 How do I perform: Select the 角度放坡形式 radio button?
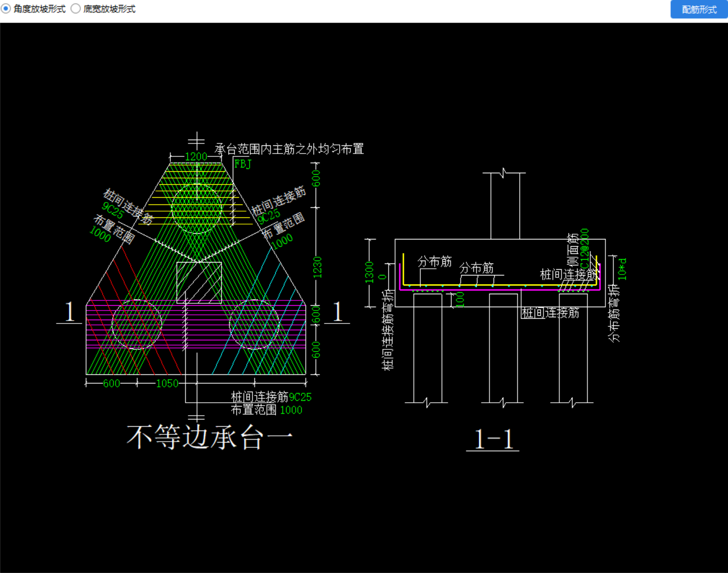click(x=6, y=9)
